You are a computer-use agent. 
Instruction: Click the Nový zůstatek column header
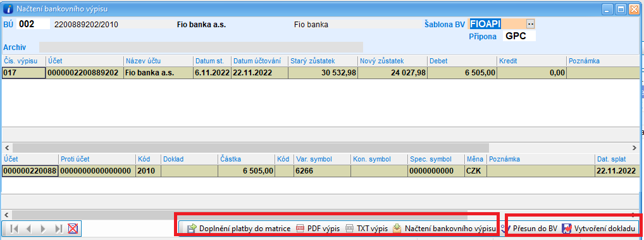393,61
